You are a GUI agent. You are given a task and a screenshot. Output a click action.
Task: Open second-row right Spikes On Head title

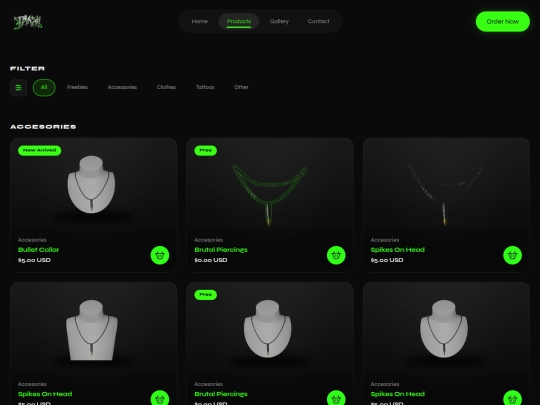pos(397,394)
